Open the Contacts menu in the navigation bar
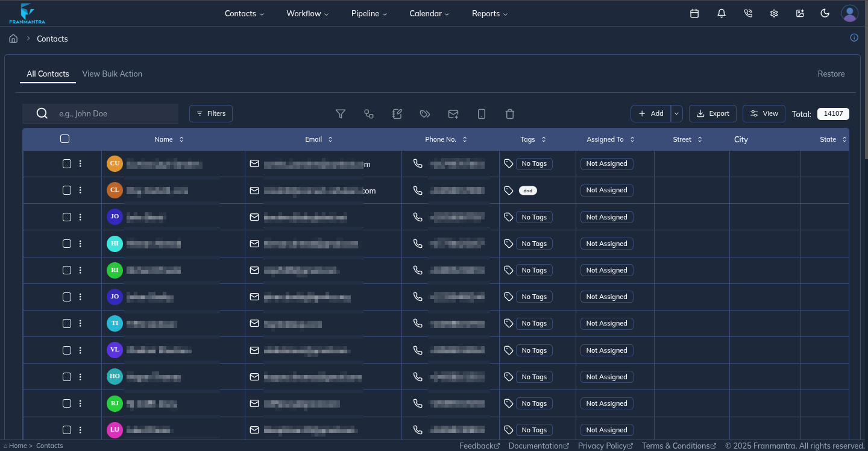868x451 pixels. coord(244,13)
